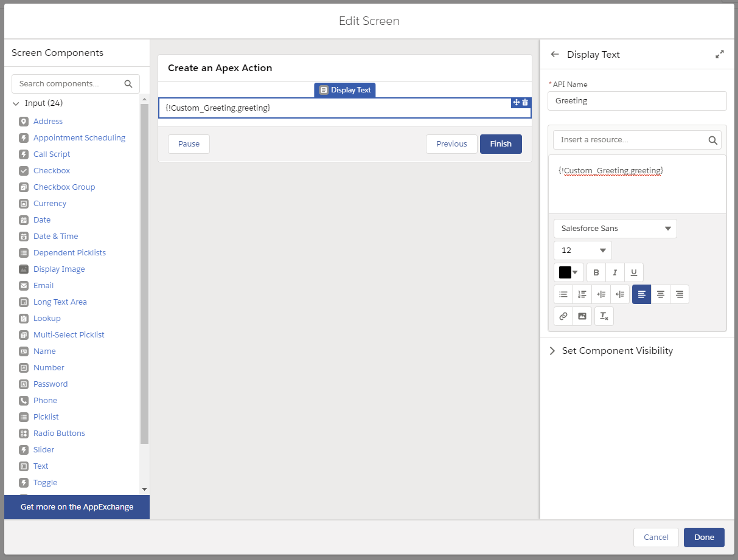Viewport: 738px width, 560px height.
Task: Open the font size 12 dropdown
Action: [582, 250]
